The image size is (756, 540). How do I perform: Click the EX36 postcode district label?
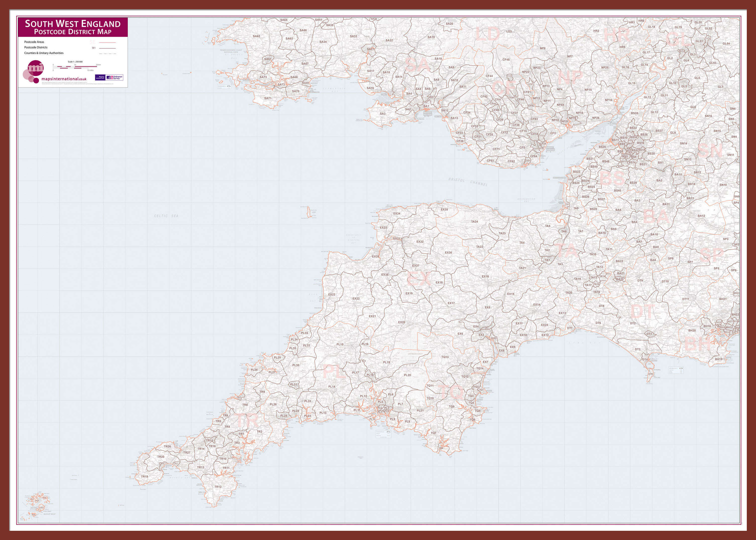point(448,252)
